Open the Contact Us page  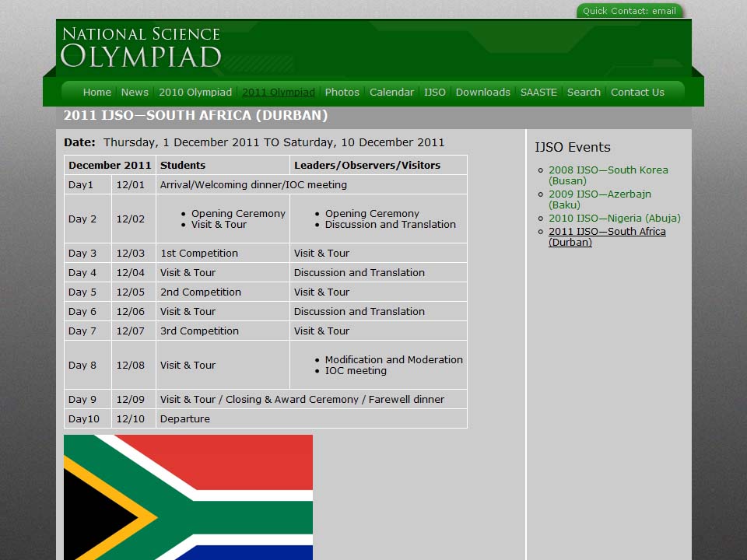pos(637,93)
